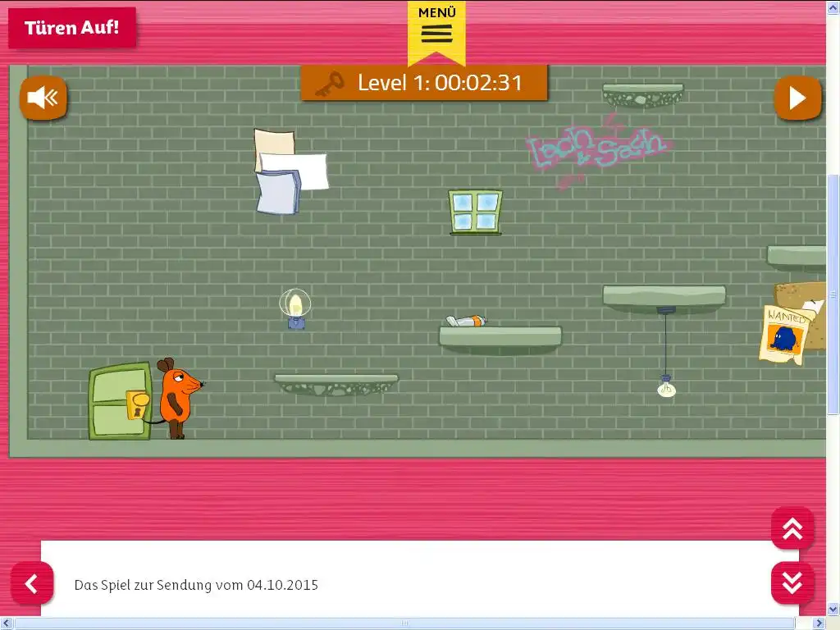Click the yellow keyhole lock on door
The width and height of the screenshot is (840, 630).
[138, 404]
